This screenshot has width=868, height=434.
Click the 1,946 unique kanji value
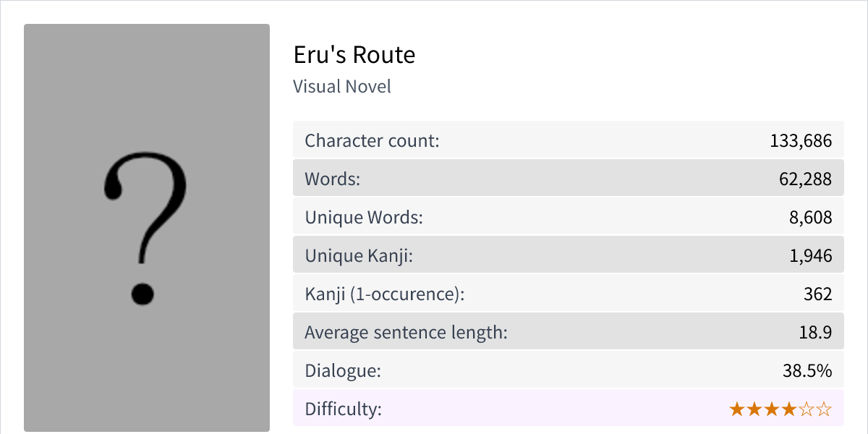[x=810, y=255]
